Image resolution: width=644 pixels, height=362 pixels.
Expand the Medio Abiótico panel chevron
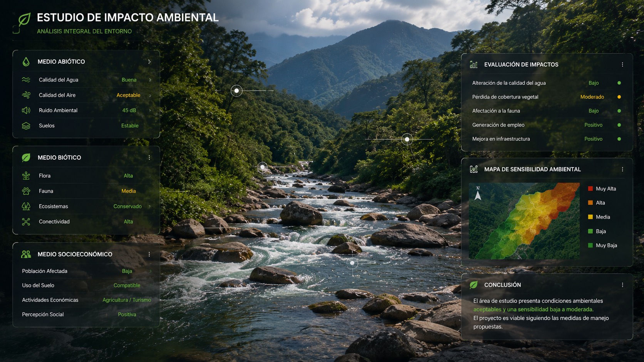[x=149, y=62]
